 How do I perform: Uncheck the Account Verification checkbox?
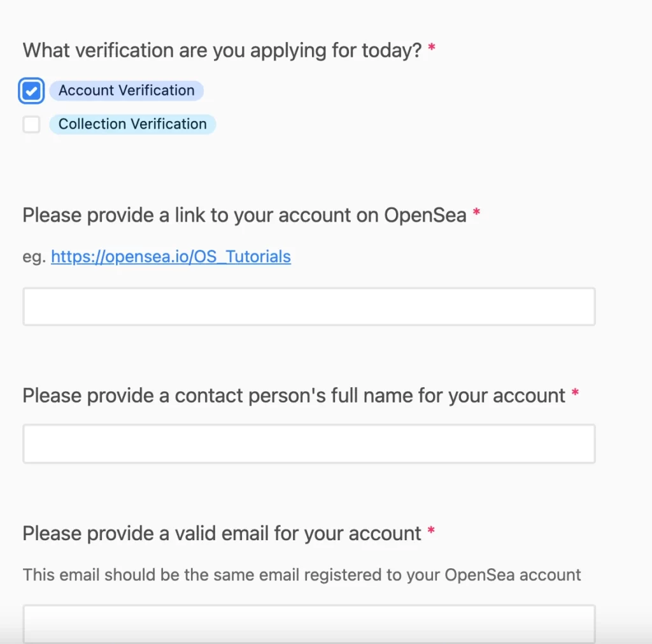pos(31,90)
